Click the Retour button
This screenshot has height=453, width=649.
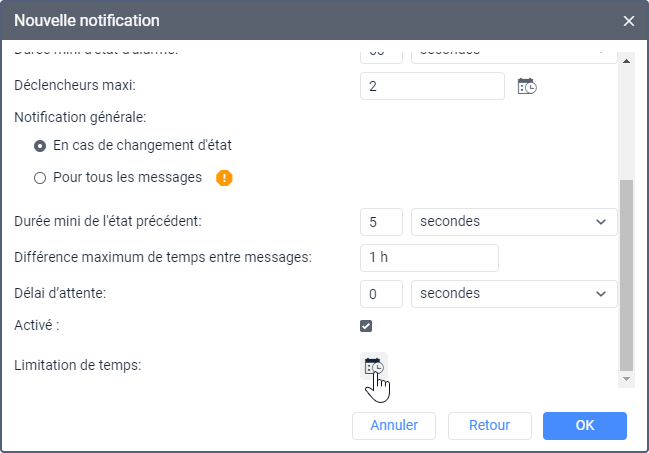coord(489,425)
